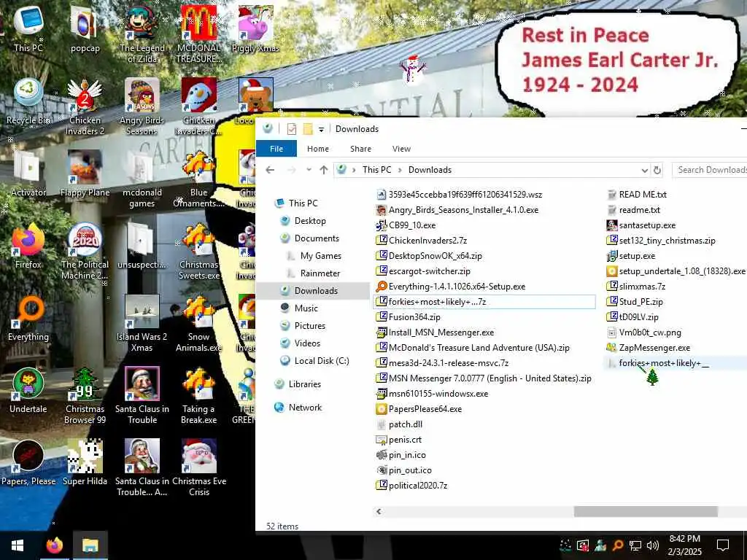Launch The Legend of Zilda shortcut

(x=142, y=34)
